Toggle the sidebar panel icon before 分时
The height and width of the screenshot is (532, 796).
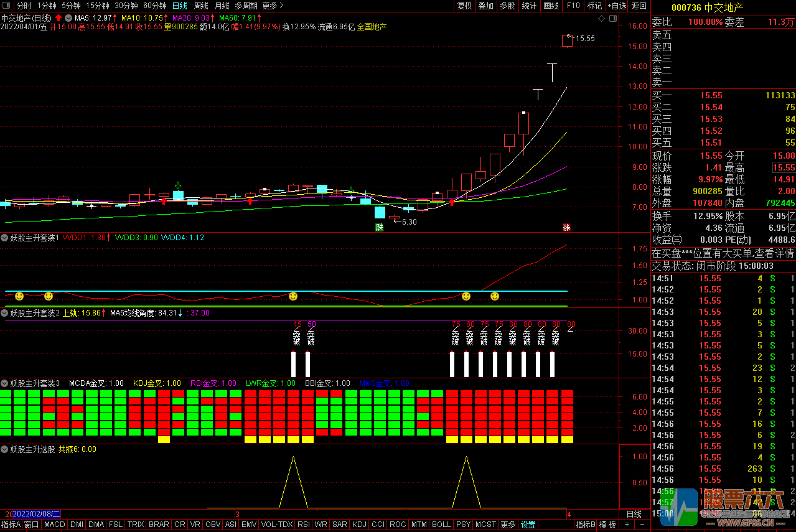7,6
